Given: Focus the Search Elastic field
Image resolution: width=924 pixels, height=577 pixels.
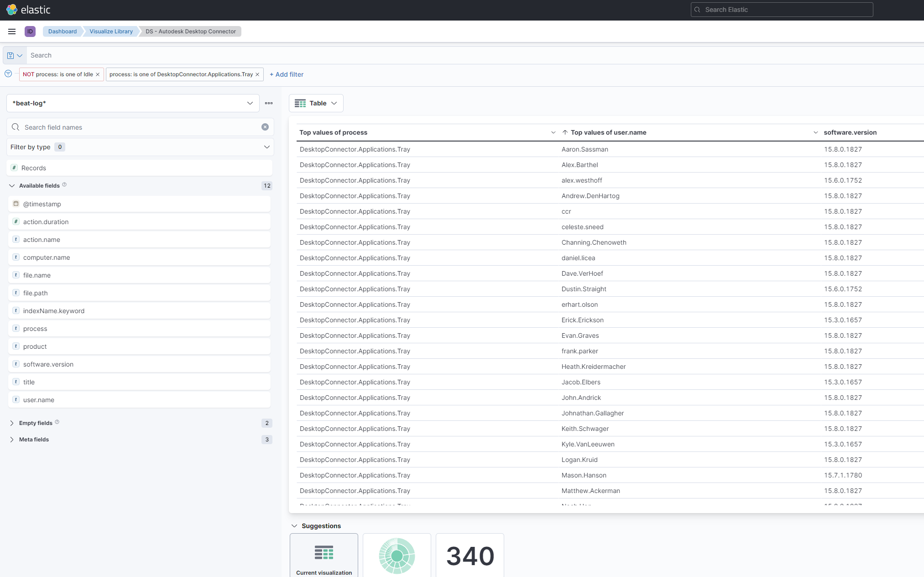Looking at the screenshot, I should click(x=782, y=10).
